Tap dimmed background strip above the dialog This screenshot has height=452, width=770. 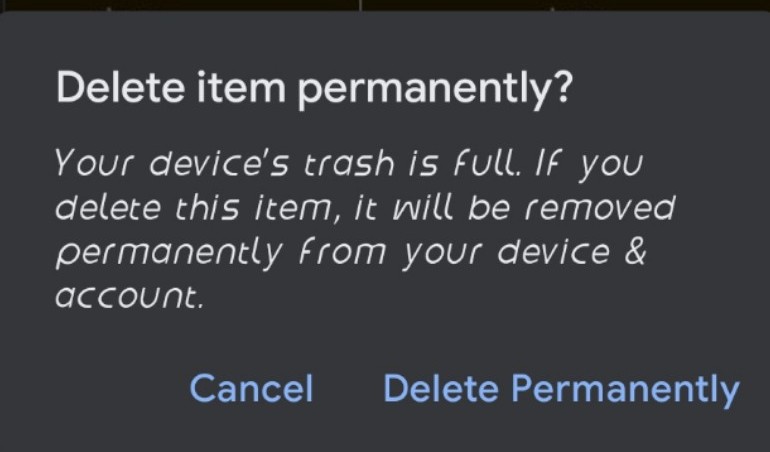coord(385,6)
